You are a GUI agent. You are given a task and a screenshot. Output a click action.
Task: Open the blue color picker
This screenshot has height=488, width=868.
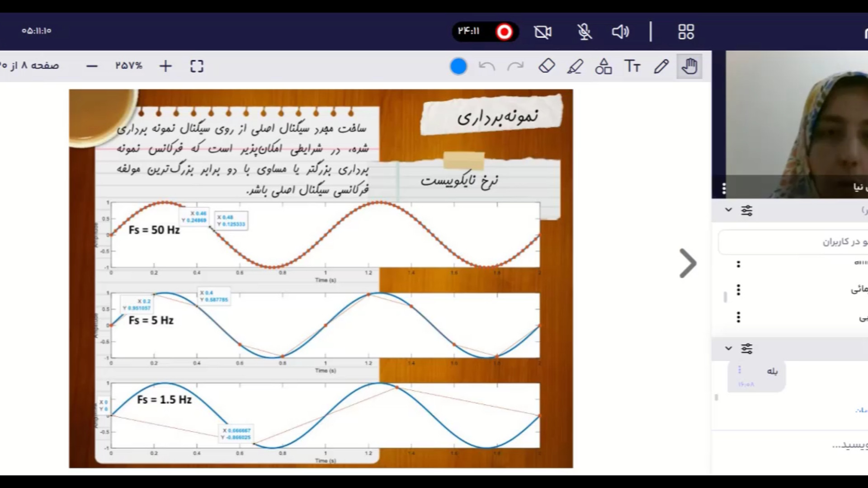458,66
